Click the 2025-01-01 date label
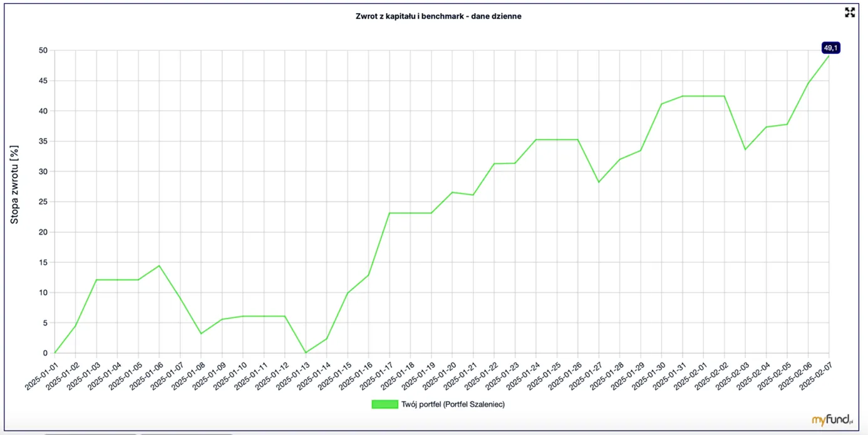Screen dimensions: 868x435 tap(41, 376)
